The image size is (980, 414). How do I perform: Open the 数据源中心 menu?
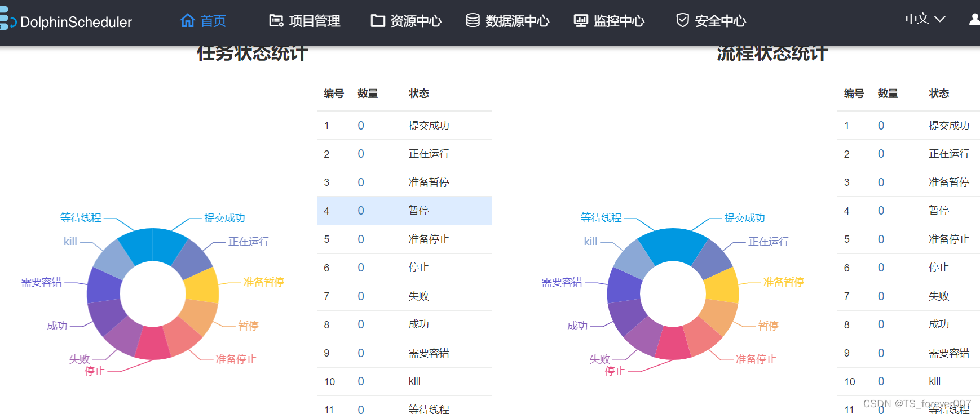pos(507,21)
